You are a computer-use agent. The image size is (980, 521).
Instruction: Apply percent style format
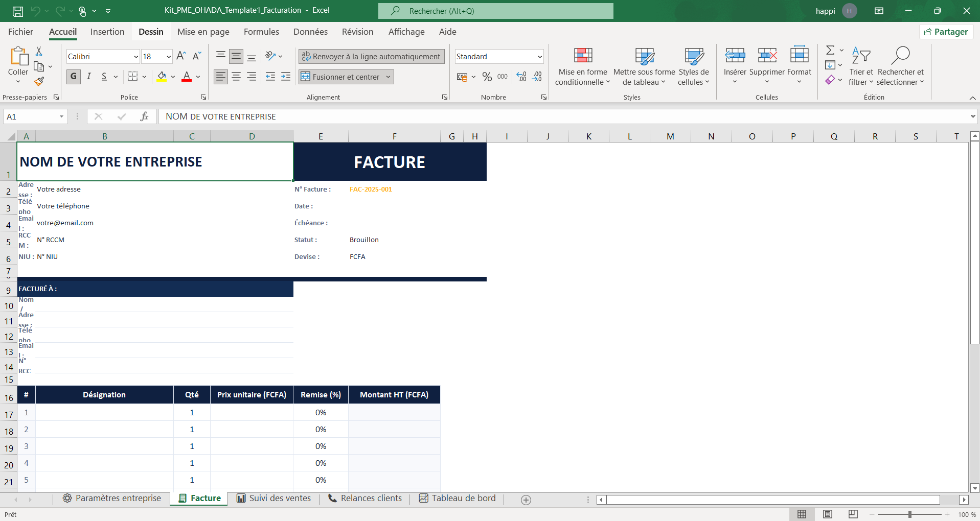coord(487,77)
